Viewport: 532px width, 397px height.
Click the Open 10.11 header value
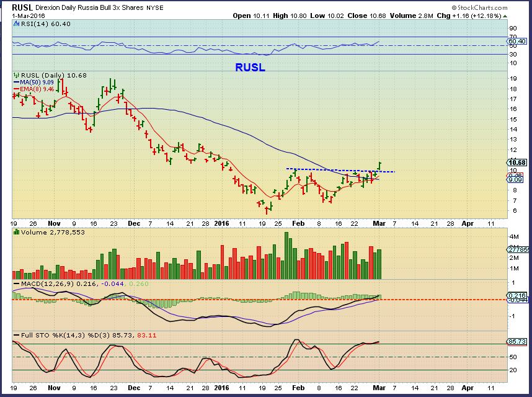[251, 16]
